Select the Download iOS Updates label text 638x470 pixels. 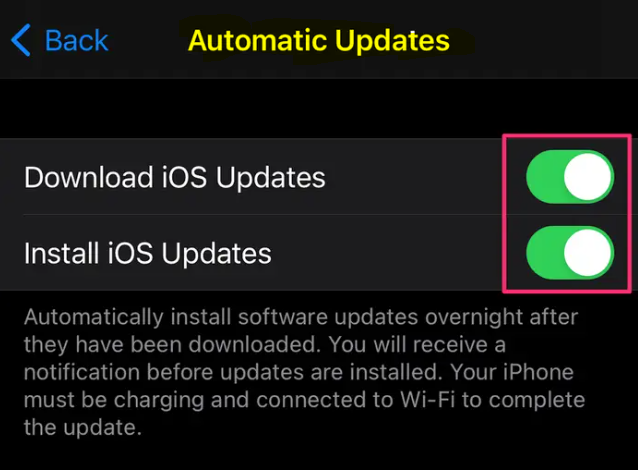tap(175, 177)
